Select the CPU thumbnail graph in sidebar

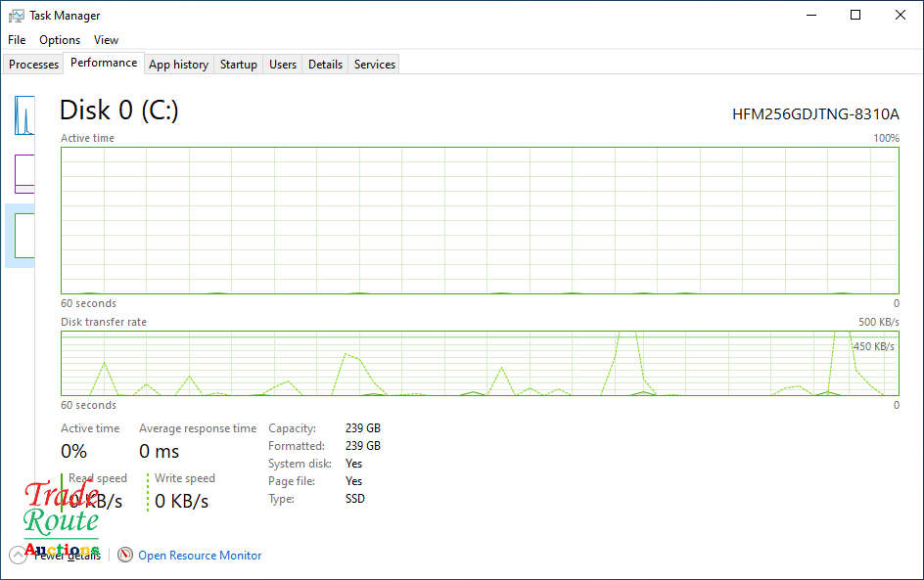tap(24, 115)
